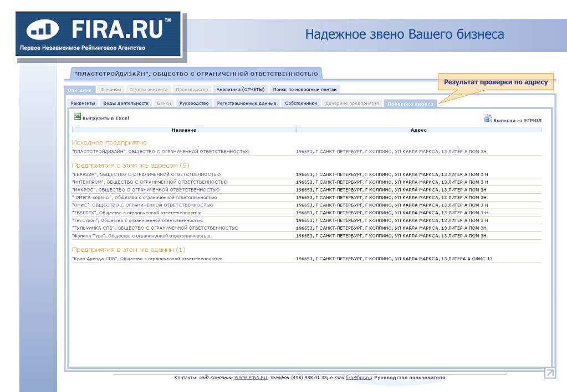
Task: Select the Виды деятельности sub-tab
Action: click(x=126, y=104)
